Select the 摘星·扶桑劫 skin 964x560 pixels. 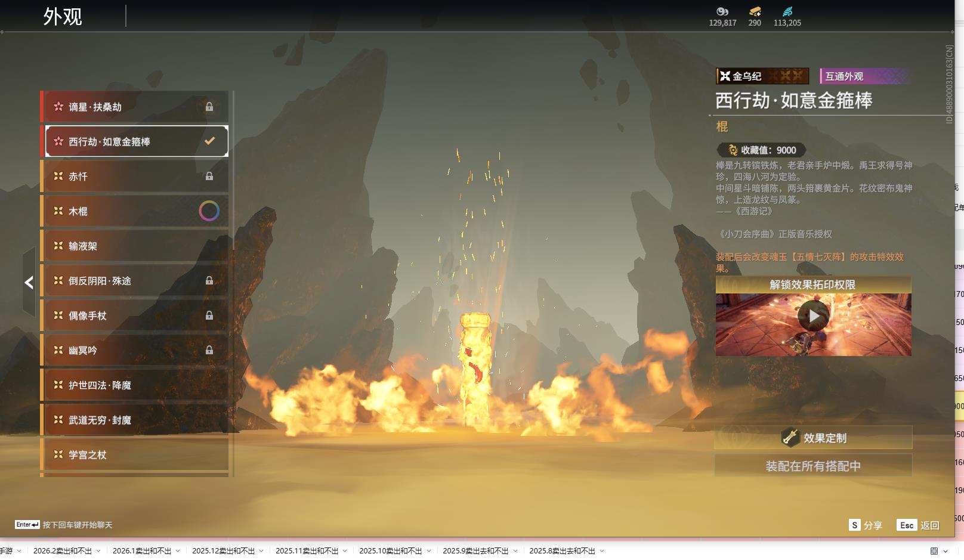coord(135,107)
